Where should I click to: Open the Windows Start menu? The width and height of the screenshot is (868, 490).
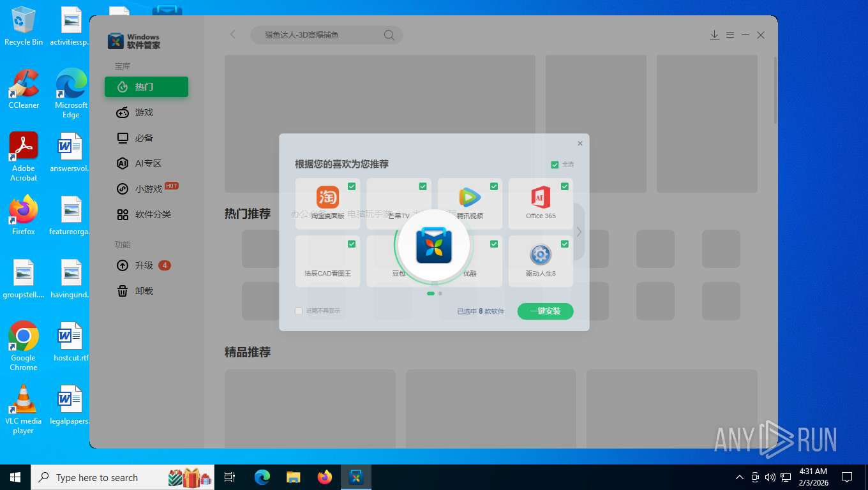pyautogui.click(x=15, y=477)
